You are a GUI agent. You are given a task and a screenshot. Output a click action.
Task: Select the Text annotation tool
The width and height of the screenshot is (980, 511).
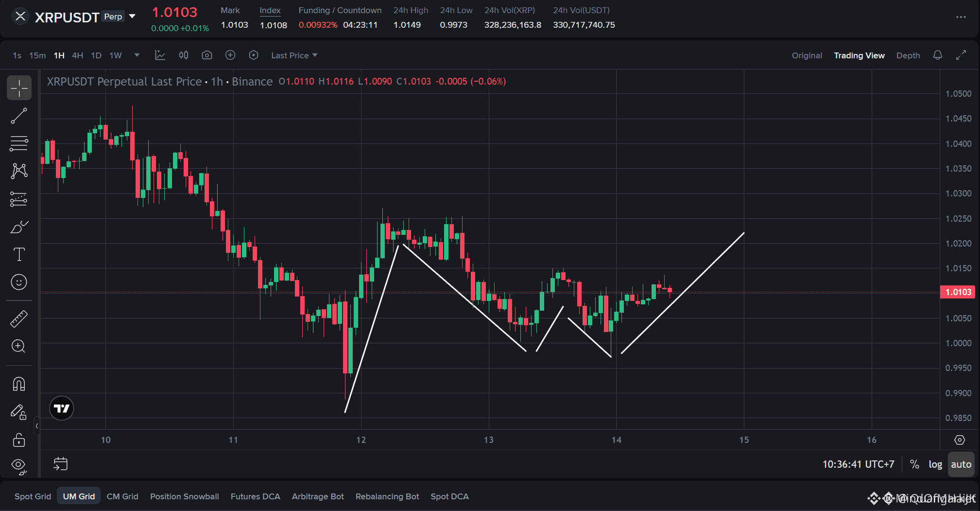19,254
